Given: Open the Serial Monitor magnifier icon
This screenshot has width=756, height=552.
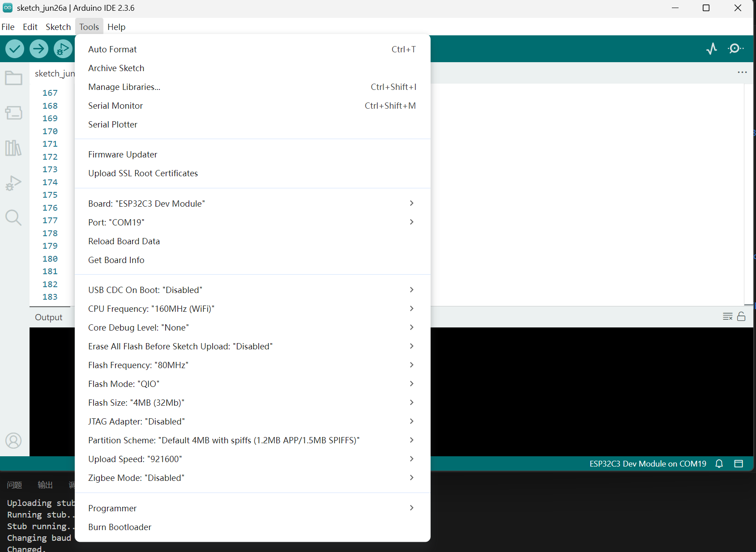Looking at the screenshot, I should [x=735, y=48].
